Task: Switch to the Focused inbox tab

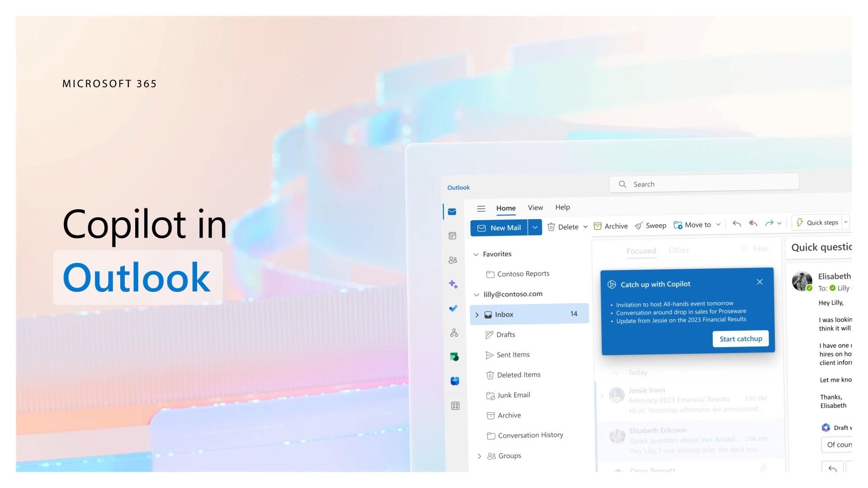Action: [x=641, y=250]
